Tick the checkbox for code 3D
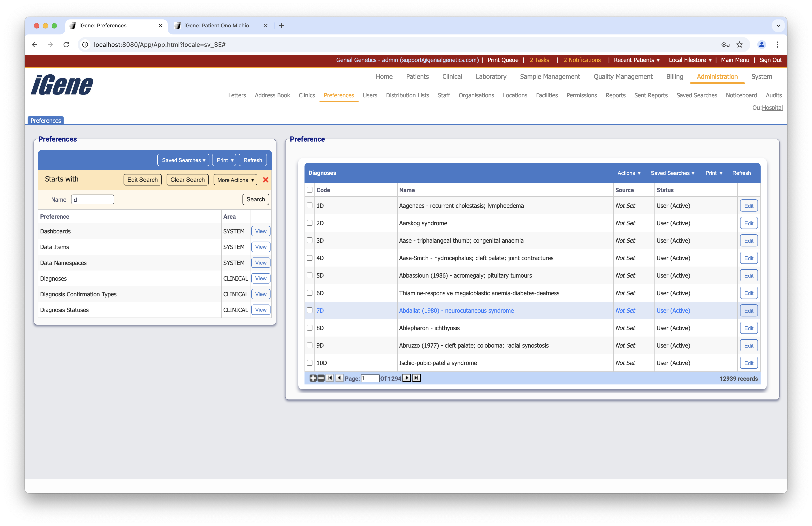Image resolution: width=812 pixels, height=526 pixels. [x=309, y=240]
